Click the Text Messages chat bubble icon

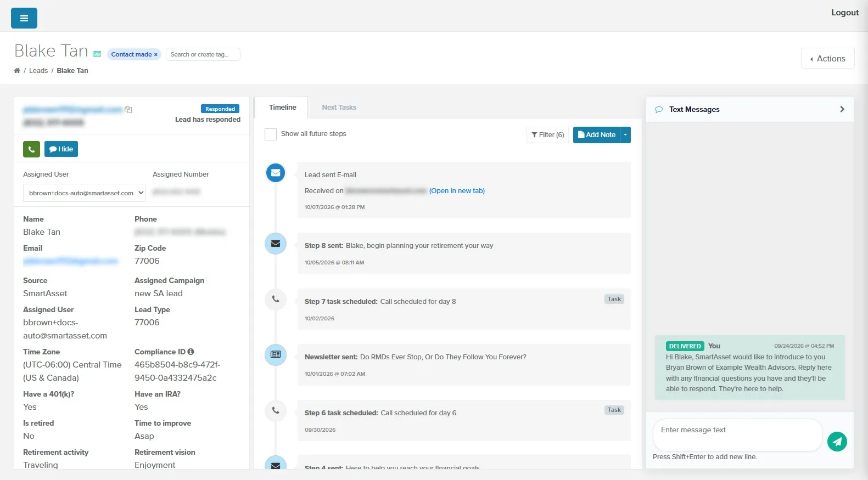tap(659, 110)
